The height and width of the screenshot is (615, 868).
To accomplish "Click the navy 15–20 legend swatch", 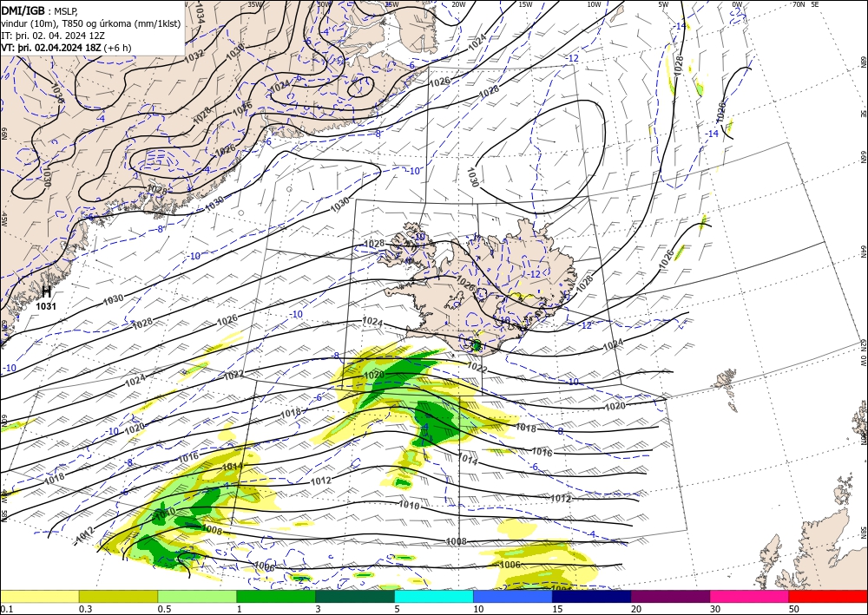I will (x=592, y=596).
